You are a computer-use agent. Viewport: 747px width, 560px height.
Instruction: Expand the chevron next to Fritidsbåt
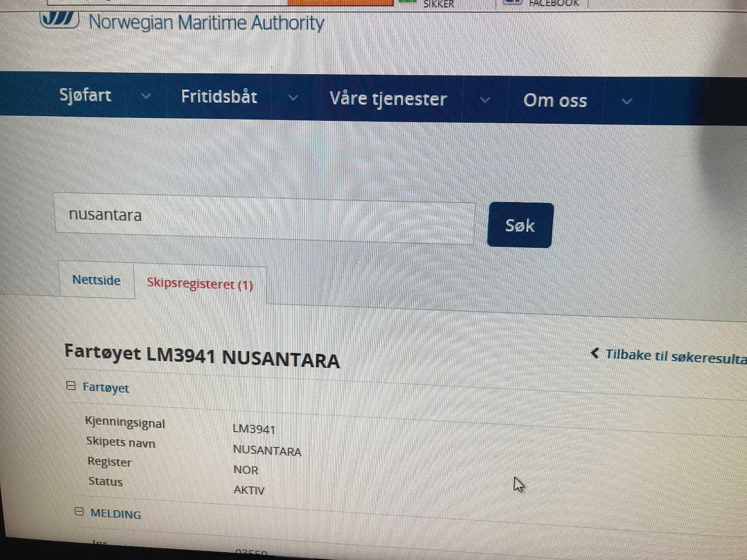coord(293,98)
